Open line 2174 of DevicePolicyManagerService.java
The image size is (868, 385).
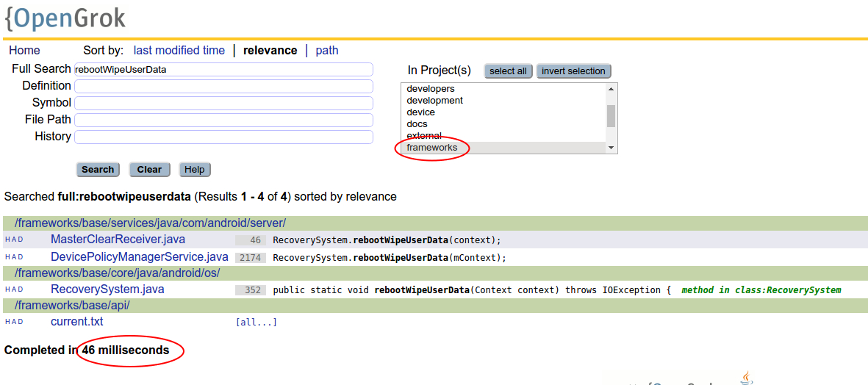pyautogui.click(x=251, y=258)
